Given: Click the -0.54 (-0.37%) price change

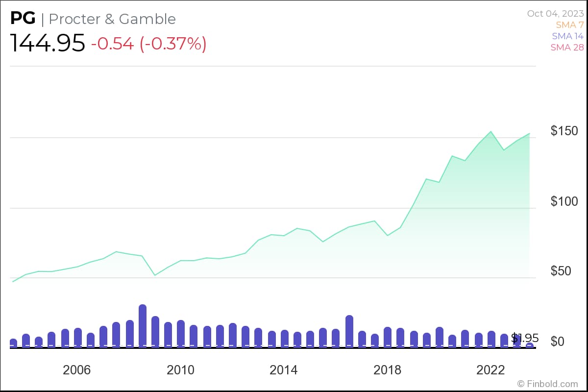Looking at the screenshot, I should coord(148,44).
